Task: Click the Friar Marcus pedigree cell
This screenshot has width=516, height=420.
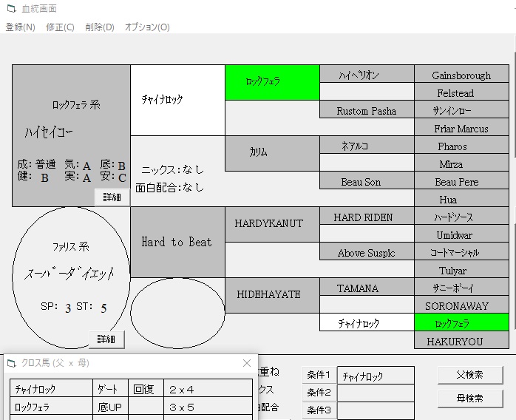Action: (461, 127)
